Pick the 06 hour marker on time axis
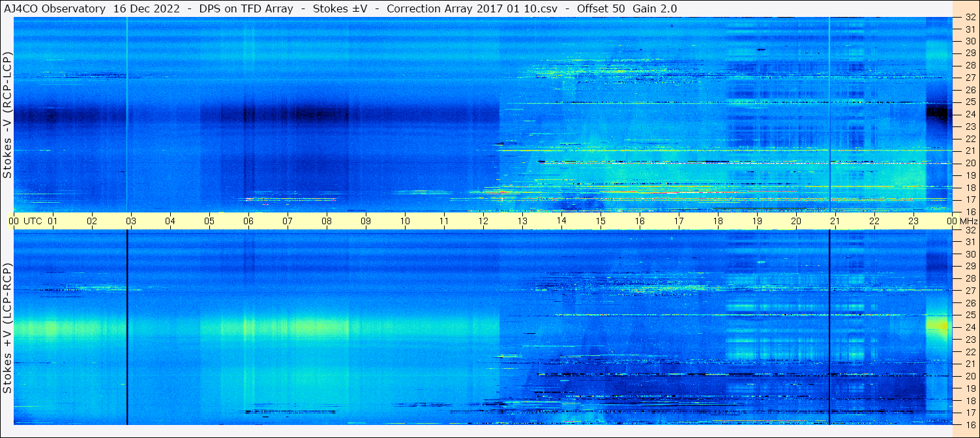 tap(248, 221)
